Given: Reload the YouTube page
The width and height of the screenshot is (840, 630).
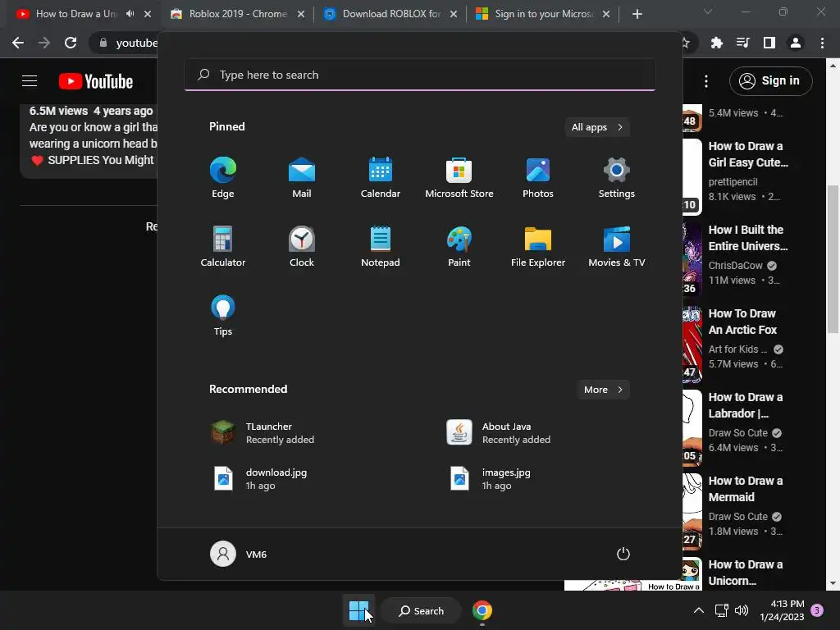Looking at the screenshot, I should [71, 43].
